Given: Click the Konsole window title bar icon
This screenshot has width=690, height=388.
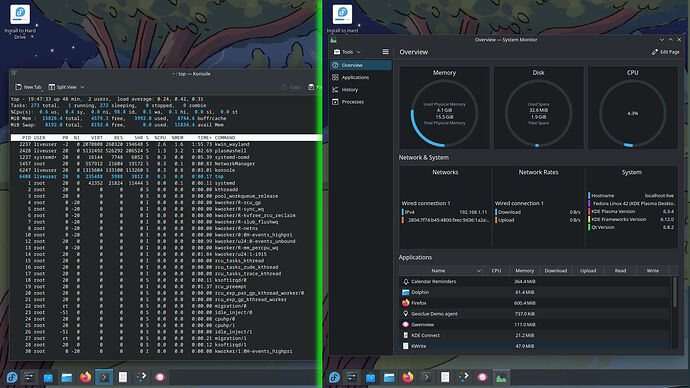Looking at the screenshot, I should (x=14, y=74).
